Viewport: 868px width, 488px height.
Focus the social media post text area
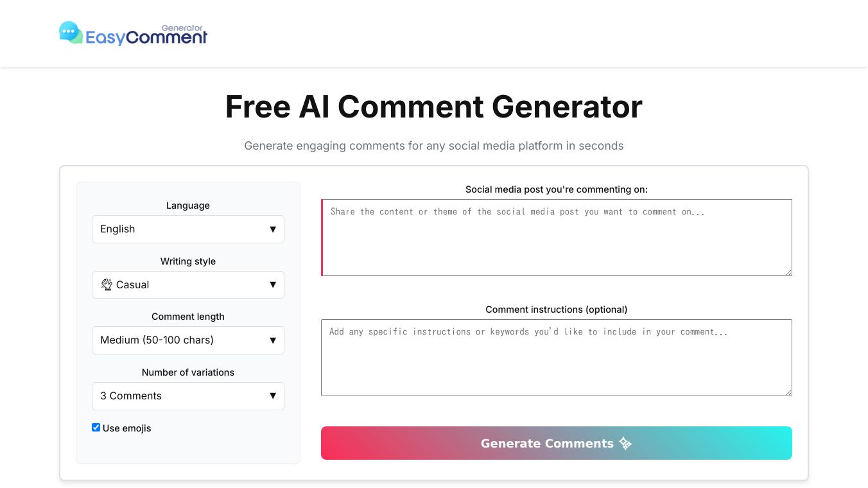[557, 238]
